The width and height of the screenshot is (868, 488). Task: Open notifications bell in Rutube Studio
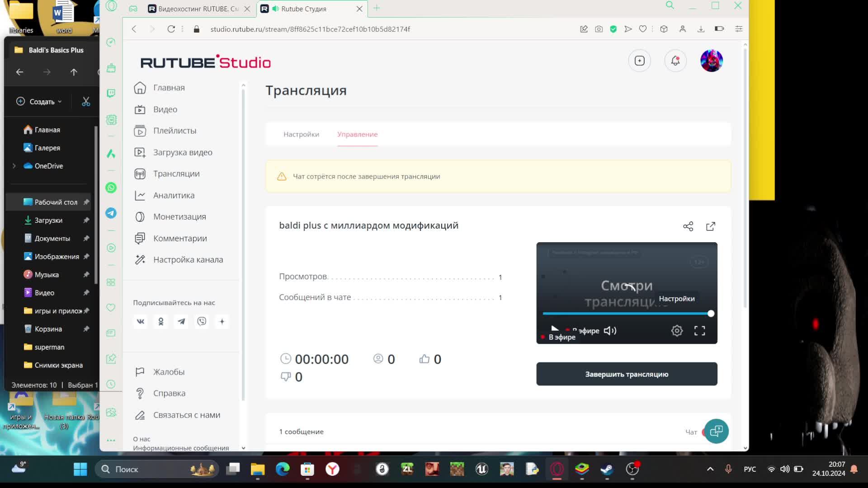coord(675,61)
